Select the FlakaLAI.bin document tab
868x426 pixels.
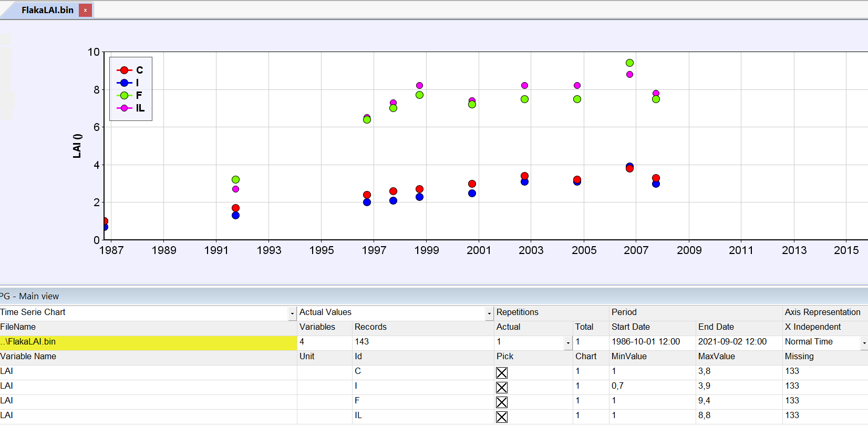[x=47, y=10]
